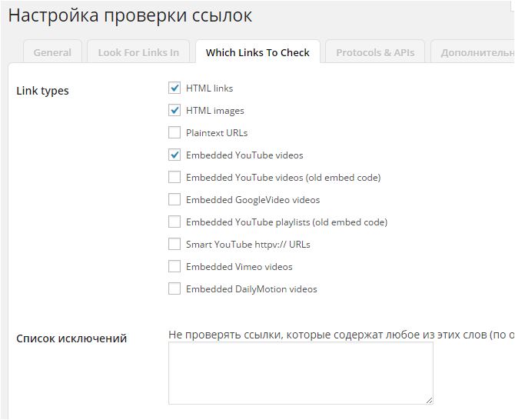Click the Plaintext URLs label text
This screenshot has width=515, height=420.
[x=217, y=133]
